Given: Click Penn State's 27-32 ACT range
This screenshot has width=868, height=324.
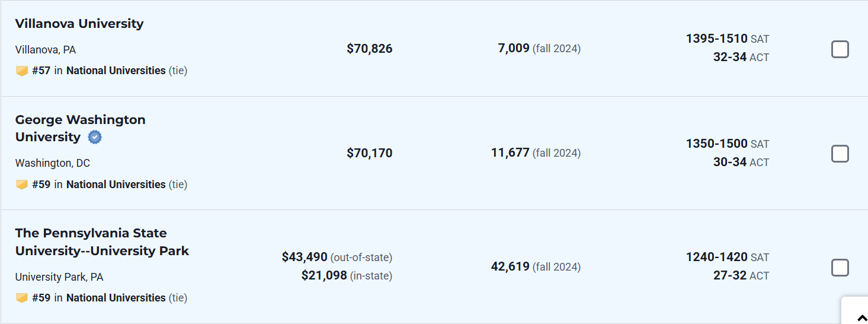Looking at the screenshot, I should pyautogui.click(x=729, y=275).
